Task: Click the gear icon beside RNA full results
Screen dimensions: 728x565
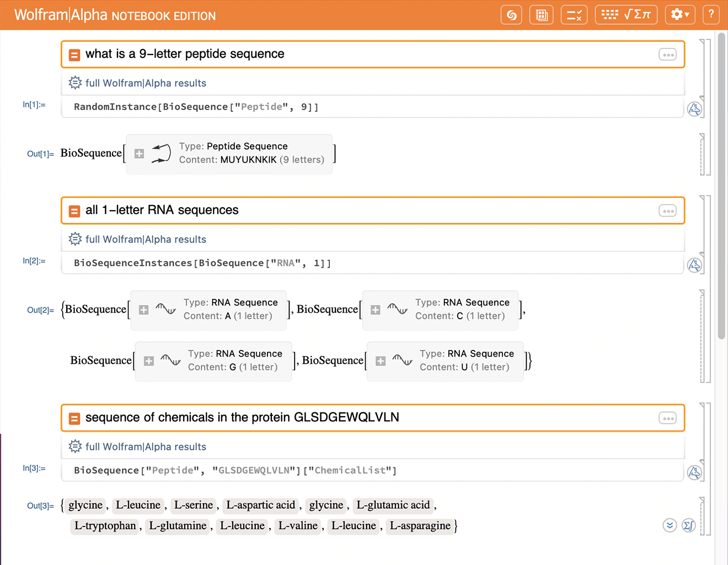Action: [x=75, y=239]
